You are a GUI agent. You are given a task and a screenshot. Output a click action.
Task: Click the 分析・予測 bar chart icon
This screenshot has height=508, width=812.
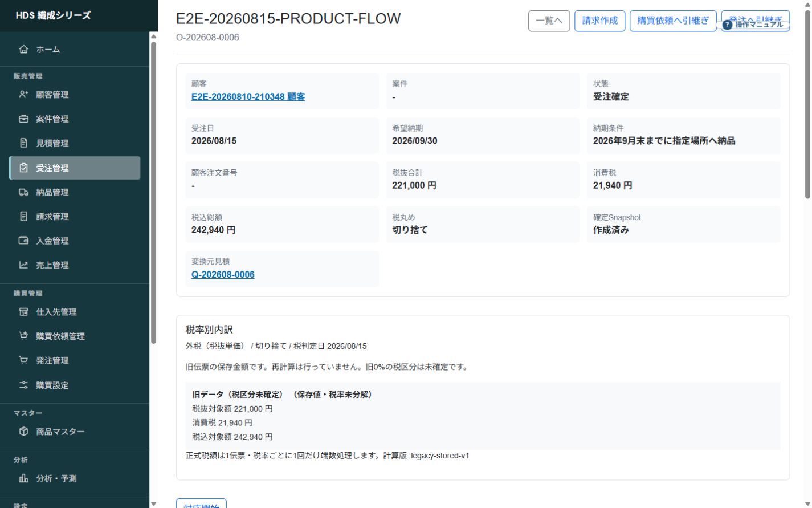23,478
